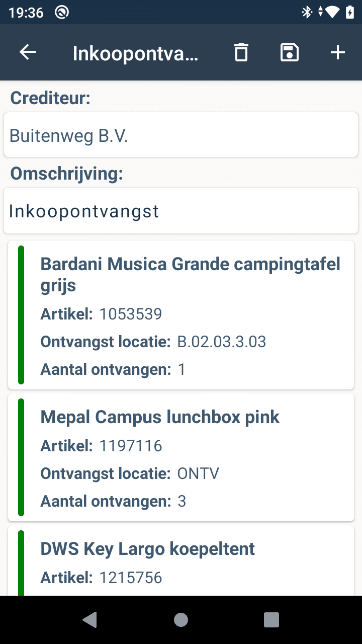Save the receipt with floppy icon

290,52
